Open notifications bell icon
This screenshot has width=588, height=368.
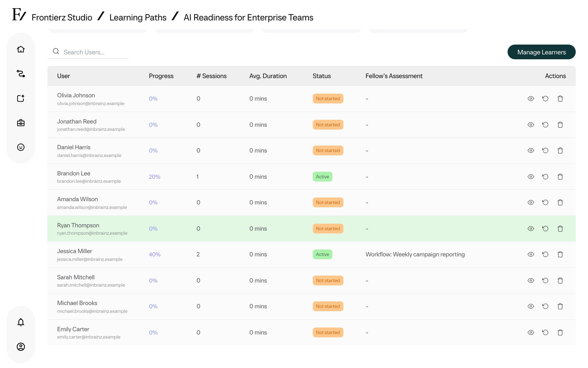pos(21,322)
